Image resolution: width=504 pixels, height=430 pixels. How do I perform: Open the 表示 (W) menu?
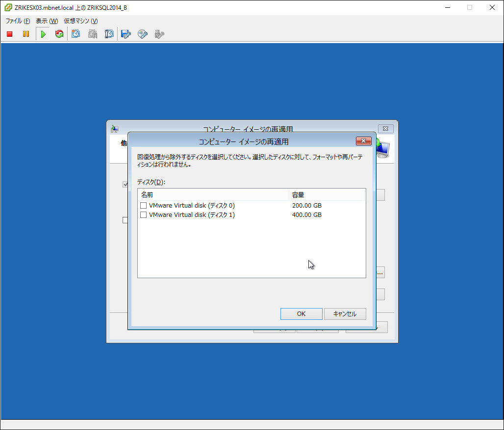pyautogui.click(x=47, y=21)
